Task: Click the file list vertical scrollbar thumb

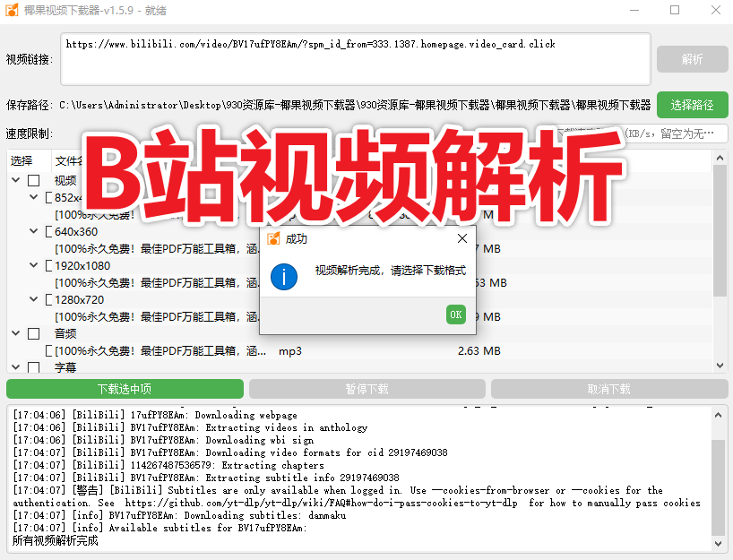Action: (720, 231)
